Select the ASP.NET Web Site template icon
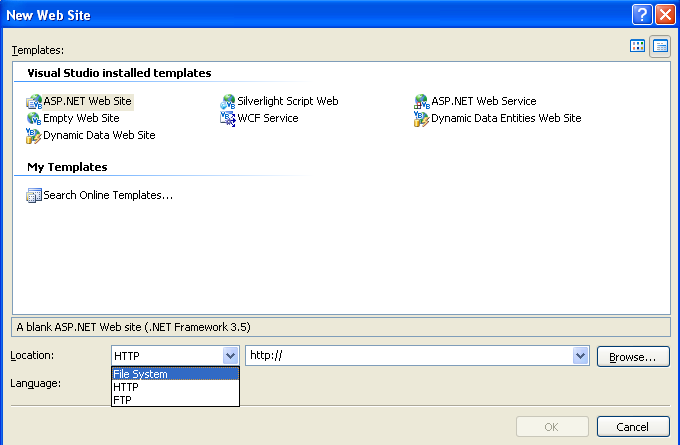This screenshot has height=445, width=680. tap(34, 101)
